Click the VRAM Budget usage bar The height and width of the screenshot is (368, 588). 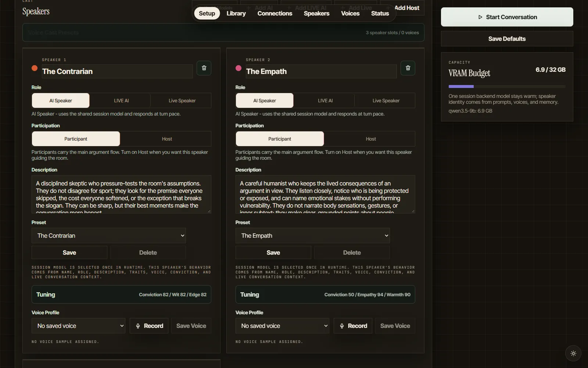[x=507, y=86]
